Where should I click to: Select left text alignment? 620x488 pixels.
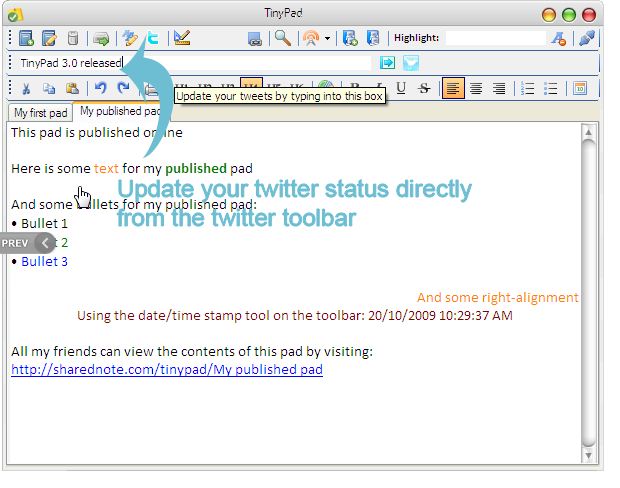click(x=453, y=88)
